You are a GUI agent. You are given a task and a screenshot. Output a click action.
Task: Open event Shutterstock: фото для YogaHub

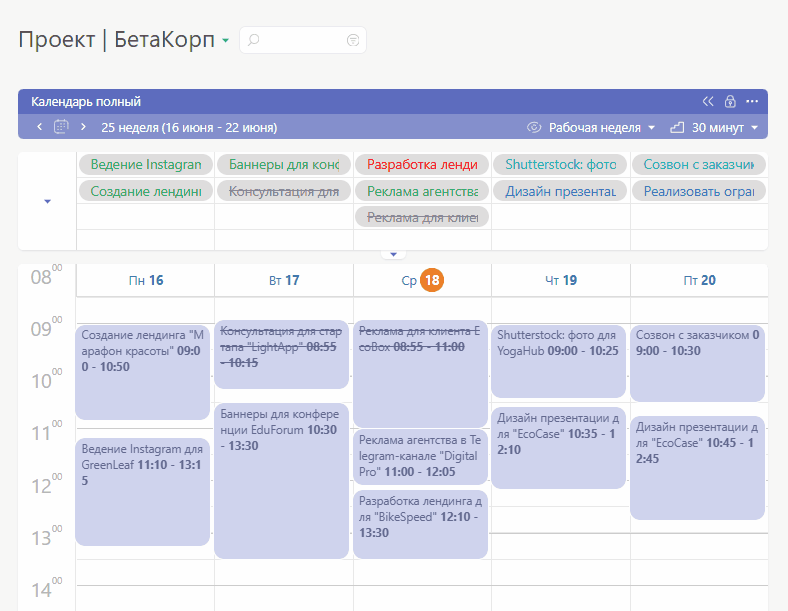(558, 361)
